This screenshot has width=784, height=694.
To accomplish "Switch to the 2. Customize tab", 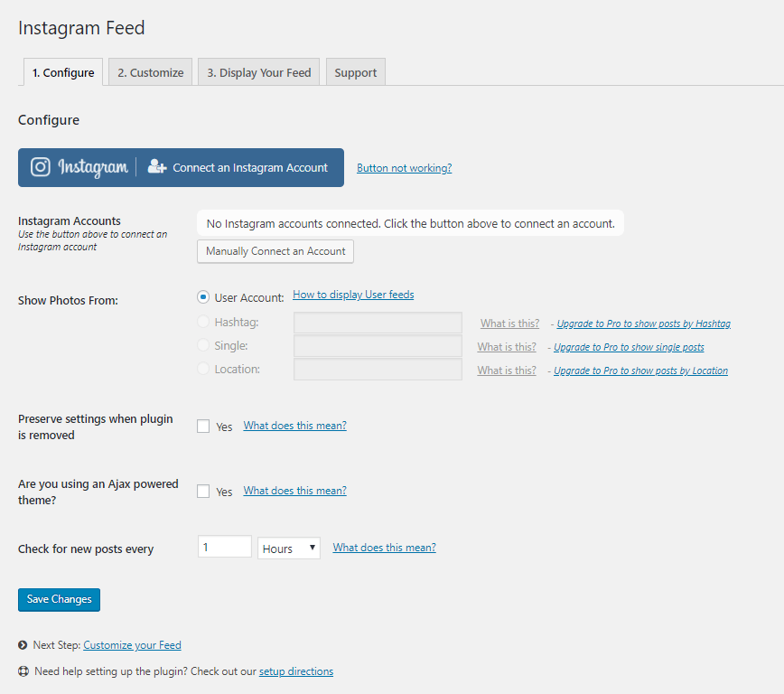I will tap(150, 72).
